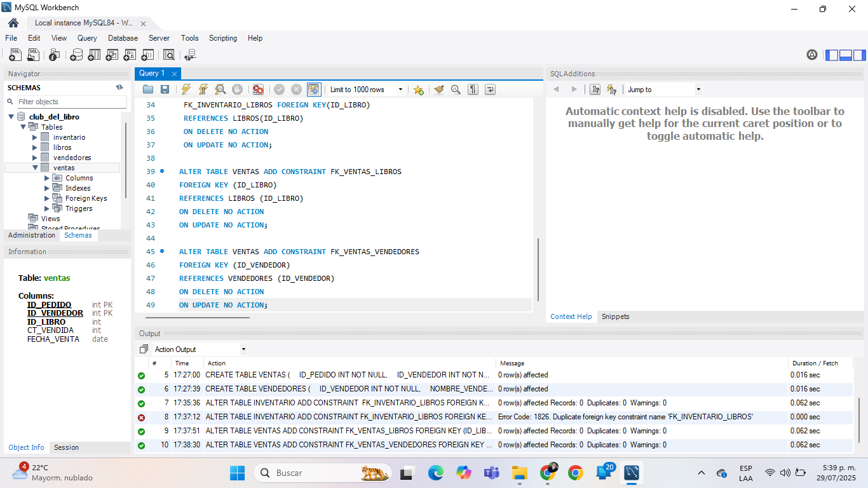Click the Views node in schema tree

[x=50, y=219]
